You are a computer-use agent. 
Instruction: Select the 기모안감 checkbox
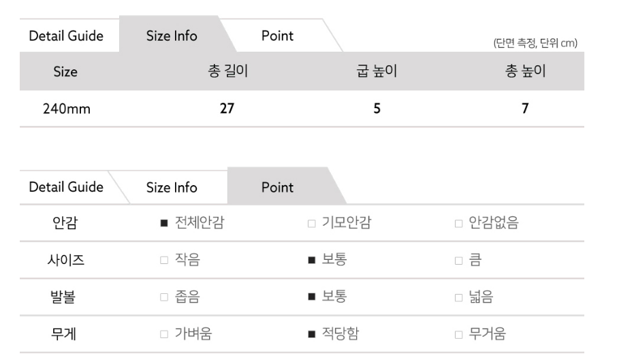point(311,222)
